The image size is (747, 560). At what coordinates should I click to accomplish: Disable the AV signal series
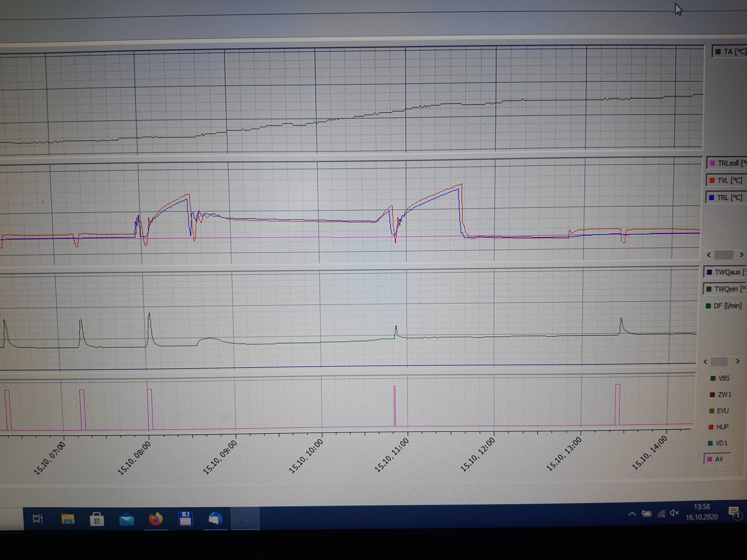(717, 459)
